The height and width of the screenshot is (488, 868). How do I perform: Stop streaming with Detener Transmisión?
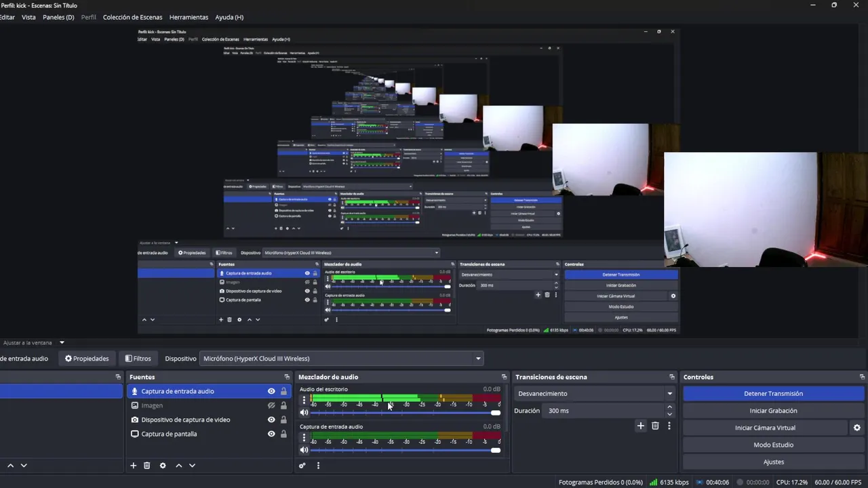774,394
